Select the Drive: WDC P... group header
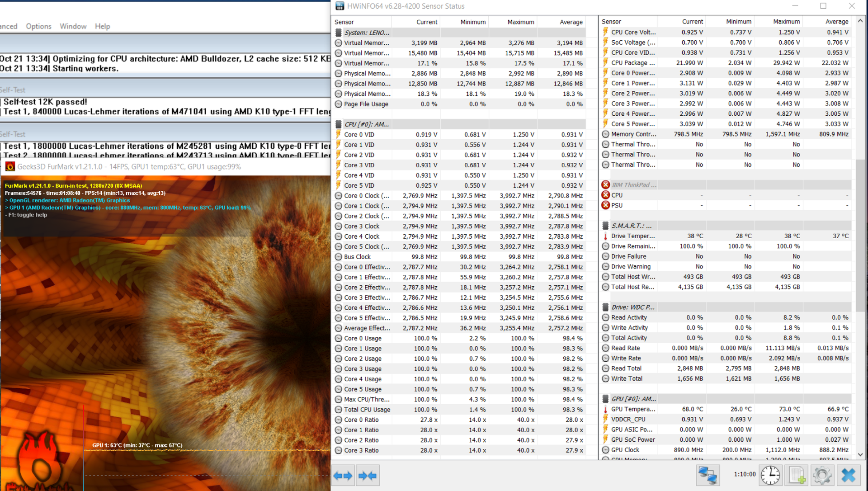 [x=726, y=307]
